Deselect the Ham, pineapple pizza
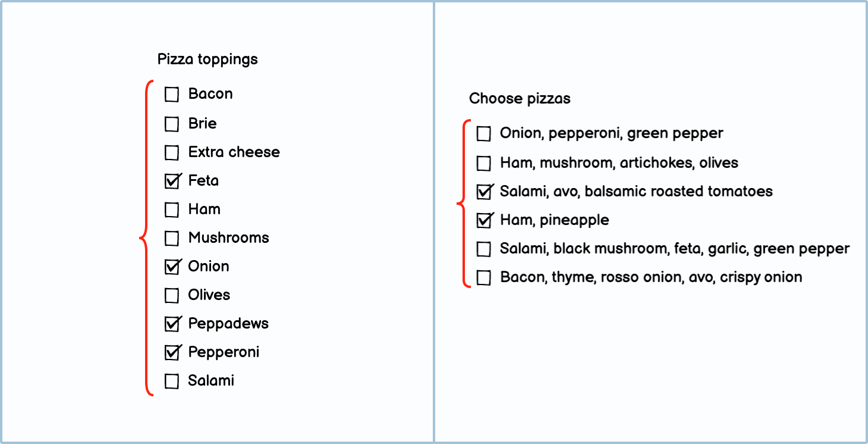 pyautogui.click(x=484, y=221)
